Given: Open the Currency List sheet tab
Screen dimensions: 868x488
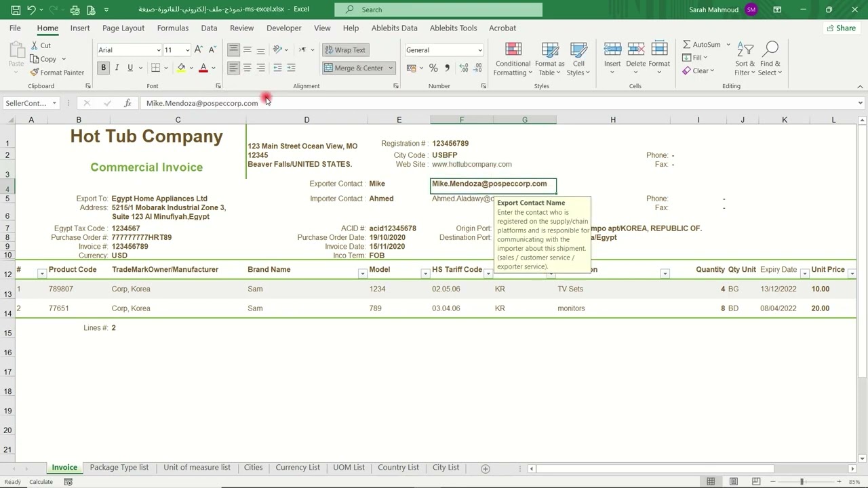Looking at the screenshot, I should click(x=298, y=468).
